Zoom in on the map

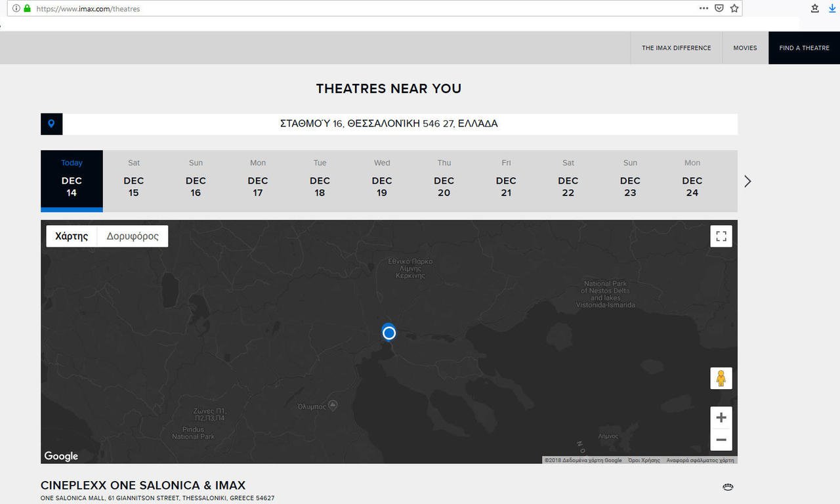tap(721, 417)
